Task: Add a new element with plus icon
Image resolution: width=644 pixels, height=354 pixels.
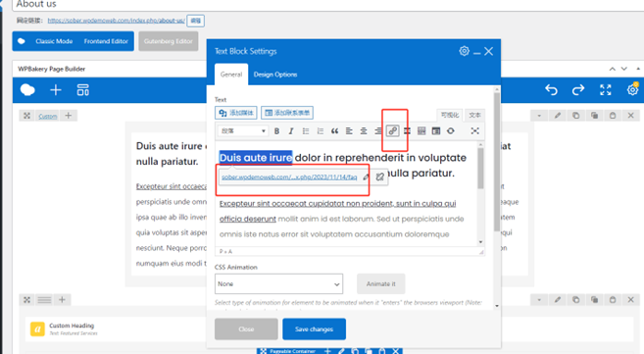Action: 56,90
